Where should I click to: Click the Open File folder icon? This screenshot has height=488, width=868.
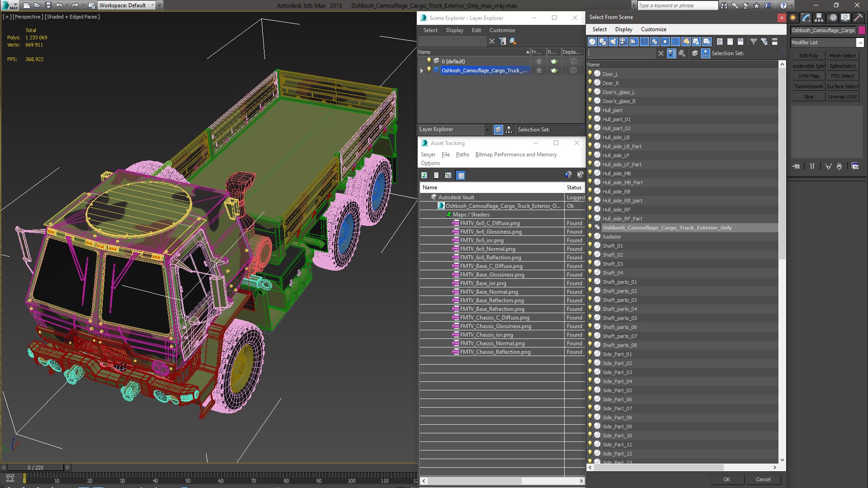(37, 5)
